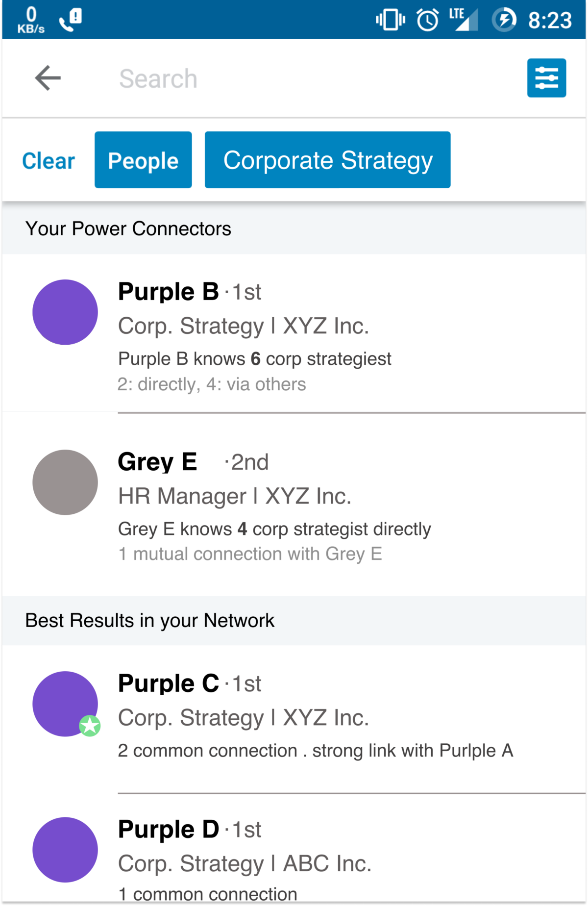The width and height of the screenshot is (588, 910).
Task: Open the search filters icon
Action: point(546,78)
